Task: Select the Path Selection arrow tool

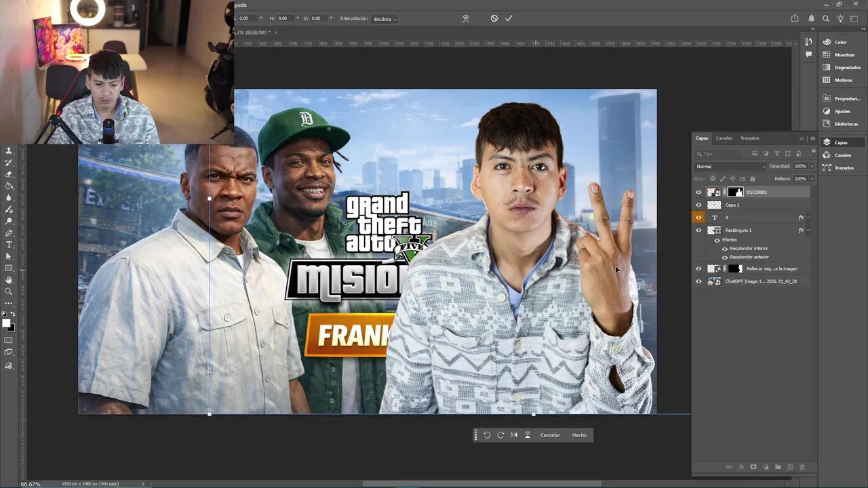Action: 9,256
